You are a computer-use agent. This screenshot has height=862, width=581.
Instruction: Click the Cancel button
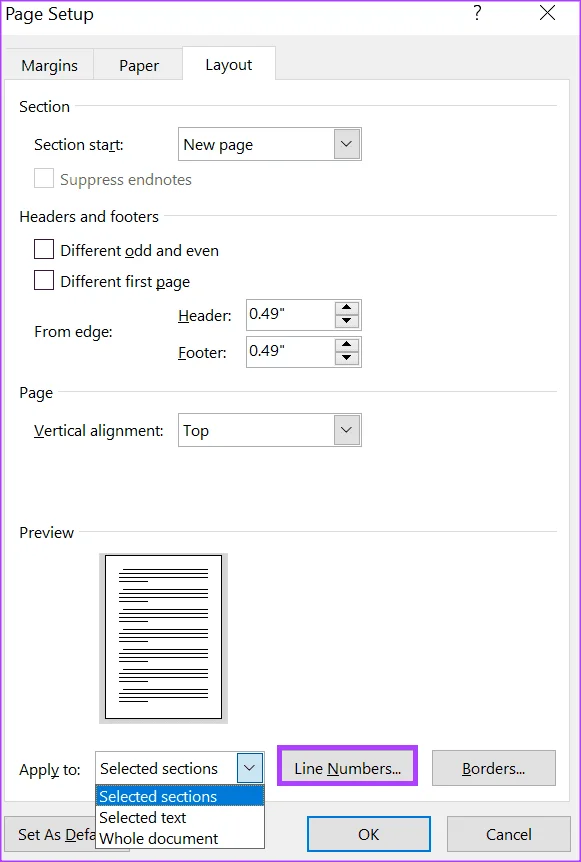508,835
